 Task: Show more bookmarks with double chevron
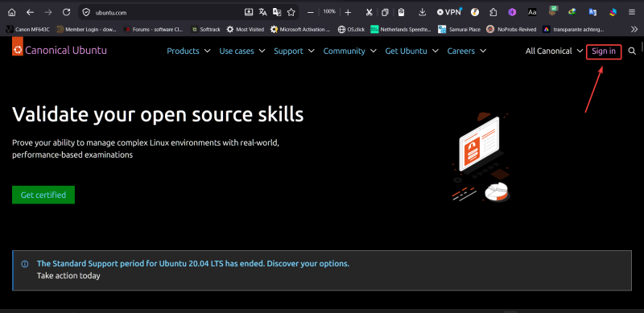634,29
